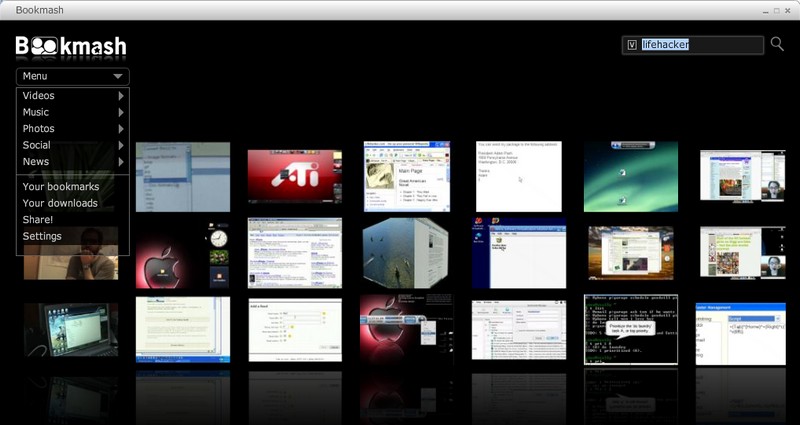
Task: Select News from the menu
Action: 36,161
